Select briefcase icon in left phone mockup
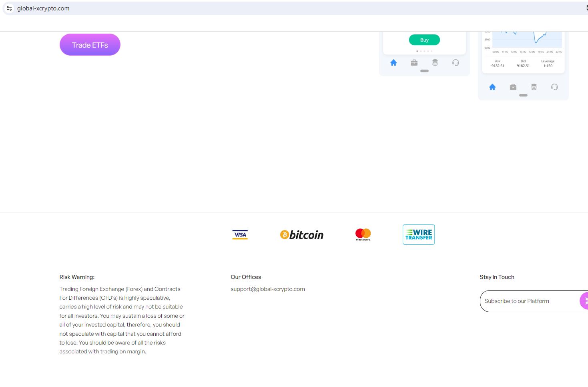 (414, 62)
